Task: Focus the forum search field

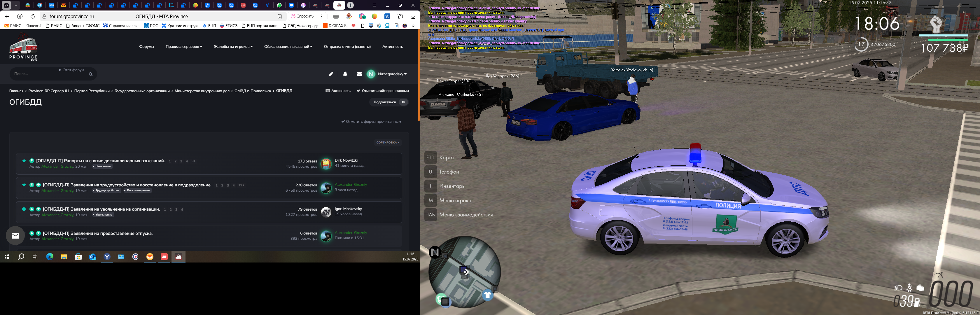Action: pos(34,74)
